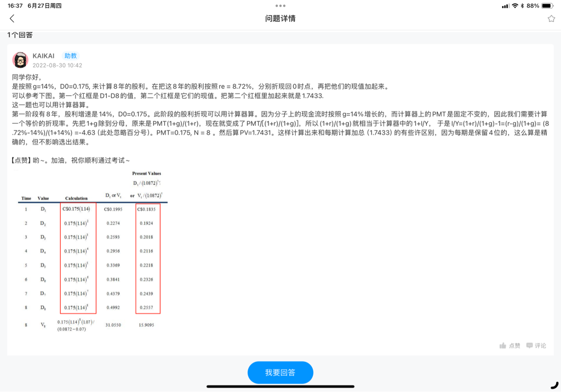Tap the 16:37 clock in status bar

pyautogui.click(x=15, y=6)
